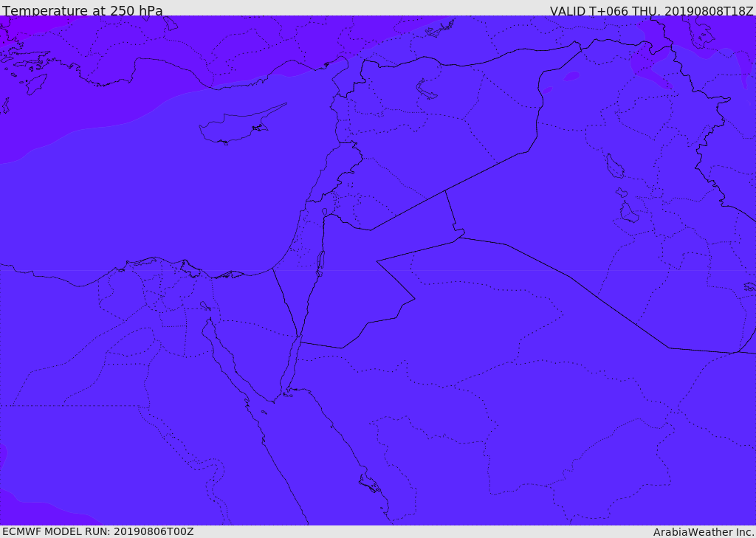Click the 'ECMWF MODEL RUN: 20190806T00Z' text
This screenshot has width=756, height=538.
98,531
